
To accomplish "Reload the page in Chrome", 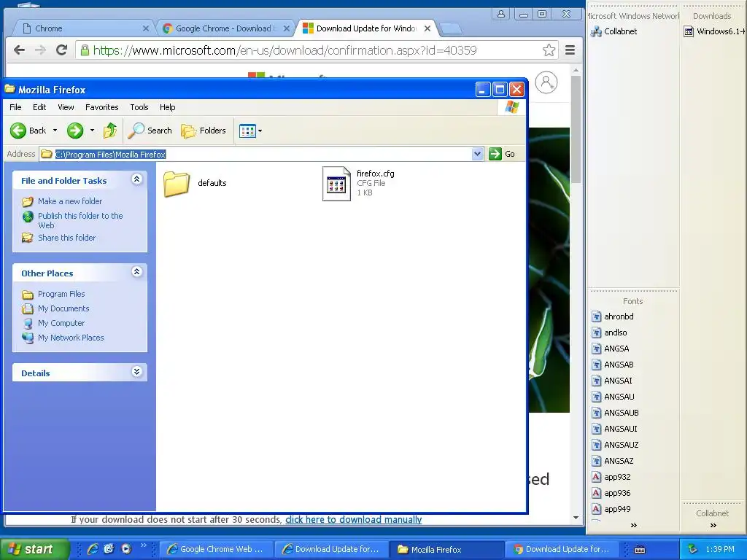I will pyautogui.click(x=61, y=50).
